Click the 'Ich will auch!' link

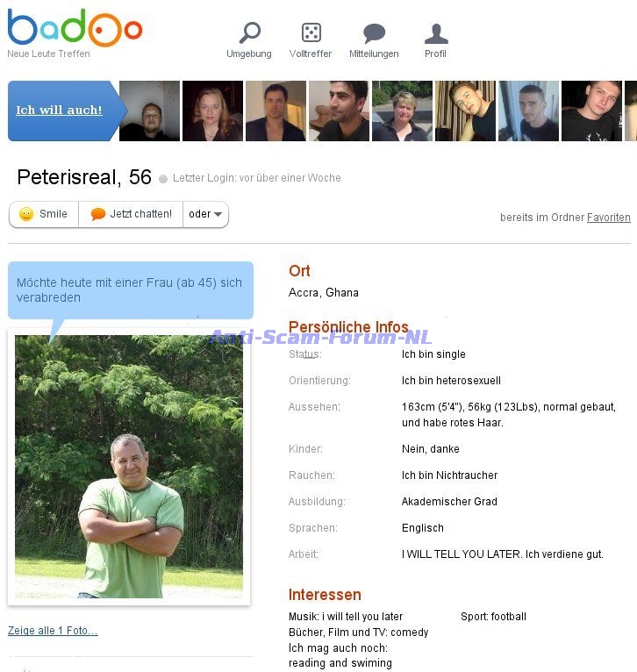click(59, 110)
